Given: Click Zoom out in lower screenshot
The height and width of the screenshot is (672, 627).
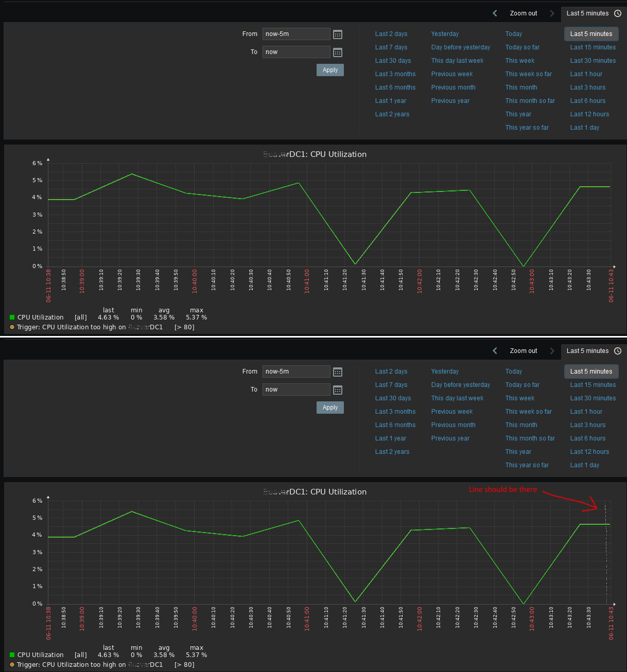Looking at the screenshot, I should point(523,351).
